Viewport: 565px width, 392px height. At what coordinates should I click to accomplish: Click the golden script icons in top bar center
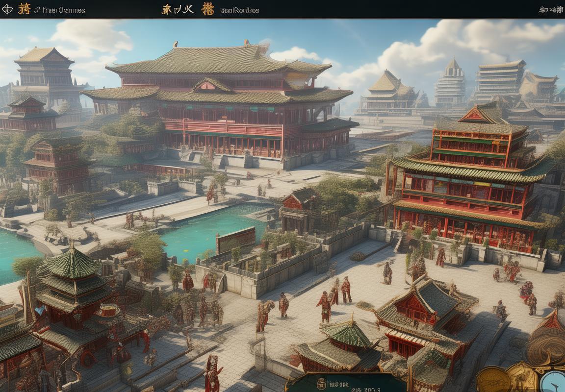click(177, 9)
